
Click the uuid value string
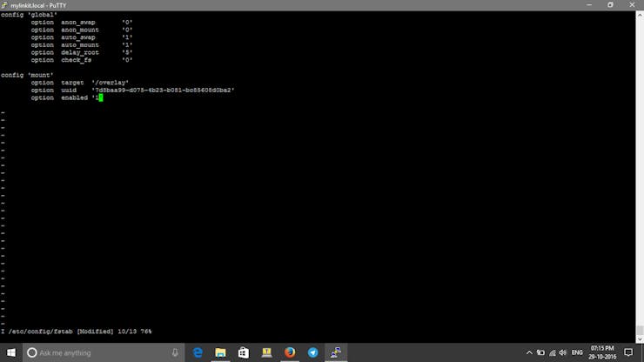[x=163, y=90]
